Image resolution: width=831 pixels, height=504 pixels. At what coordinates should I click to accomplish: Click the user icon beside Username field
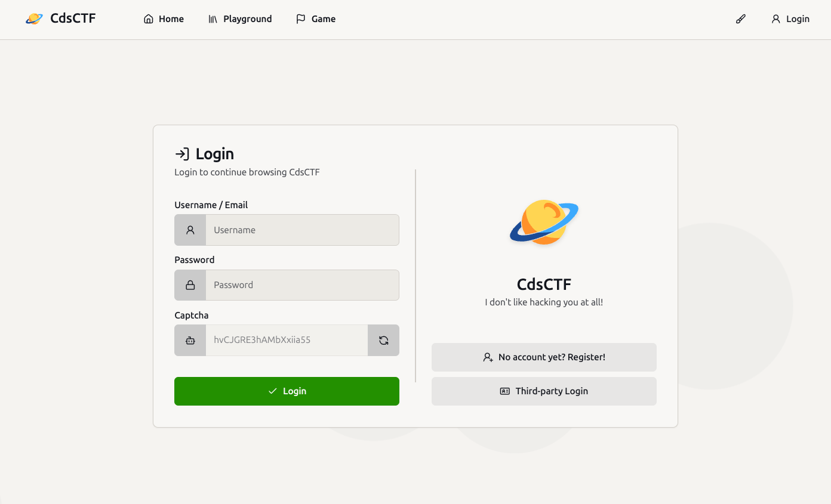[190, 230]
